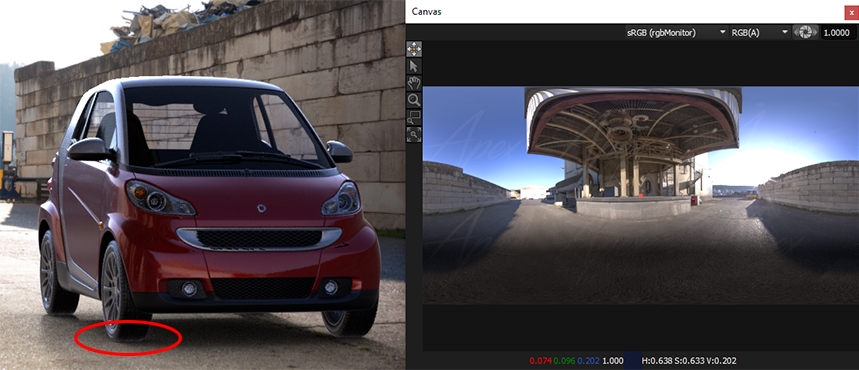Click the zoom-to-fit icon
This screenshot has width=859, height=370.
(x=414, y=134)
